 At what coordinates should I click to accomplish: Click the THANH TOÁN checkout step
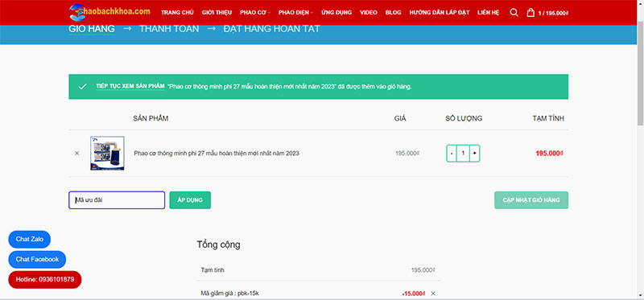pos(169,29)
